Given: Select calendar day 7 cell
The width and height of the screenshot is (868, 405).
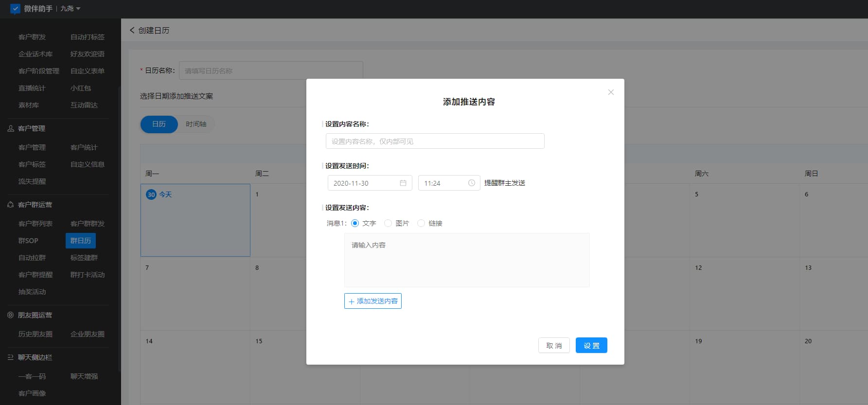Looking at the screenshot, I should (195, 294).
